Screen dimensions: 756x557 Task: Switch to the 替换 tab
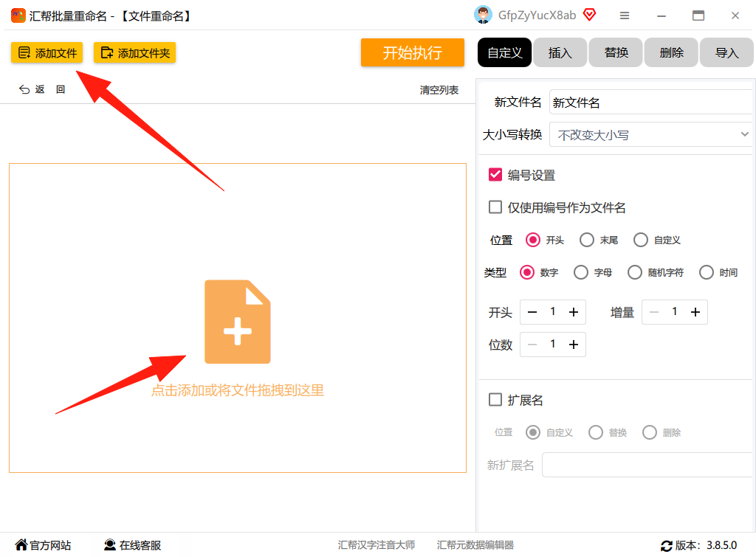point(616,52)
